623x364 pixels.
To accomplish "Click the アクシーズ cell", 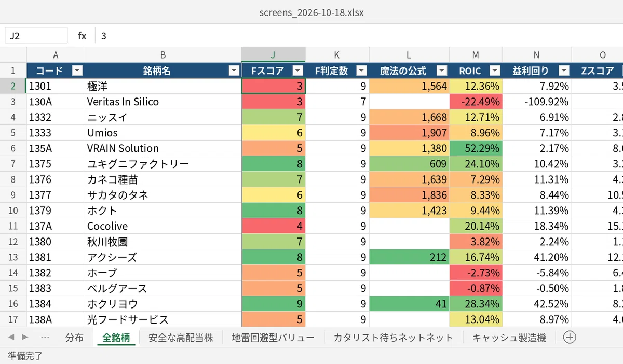I will click(x=163, y=257).
